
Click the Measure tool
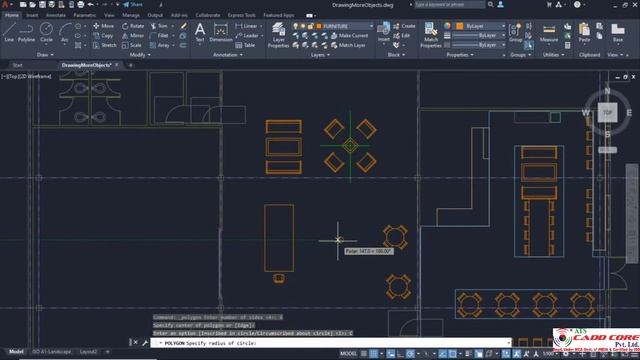(549, 33)
